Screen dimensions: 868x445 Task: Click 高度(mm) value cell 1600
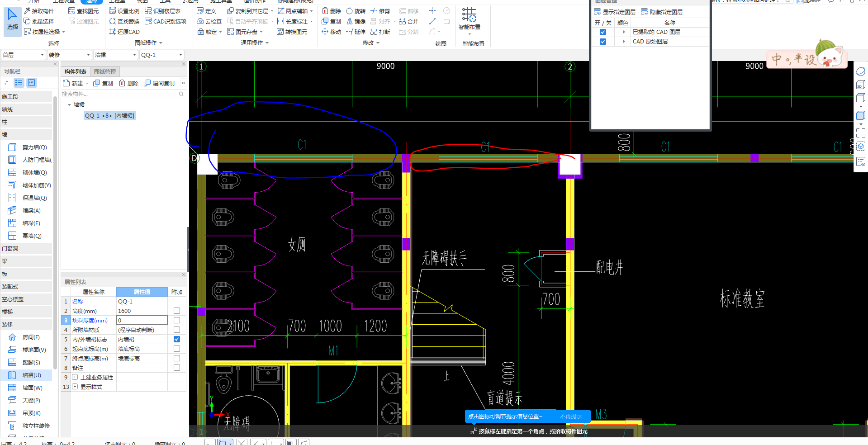click(142, 311)
